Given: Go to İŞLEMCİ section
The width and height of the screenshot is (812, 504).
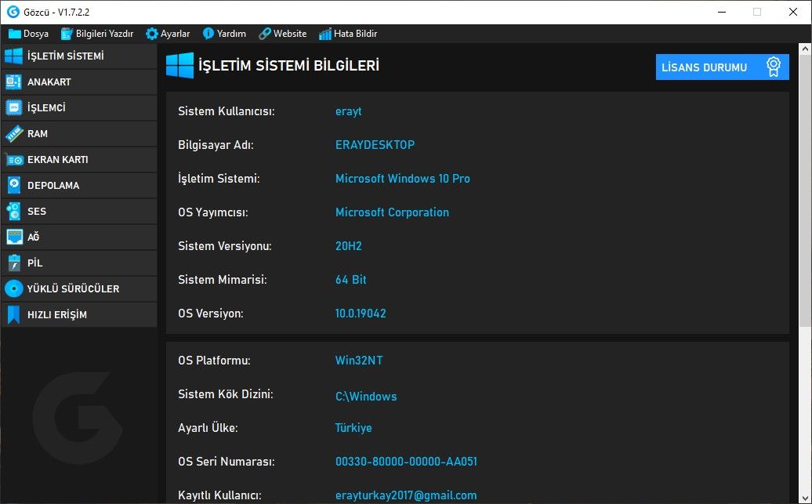Looking at the screenshot, I should (x=78, y=107).
